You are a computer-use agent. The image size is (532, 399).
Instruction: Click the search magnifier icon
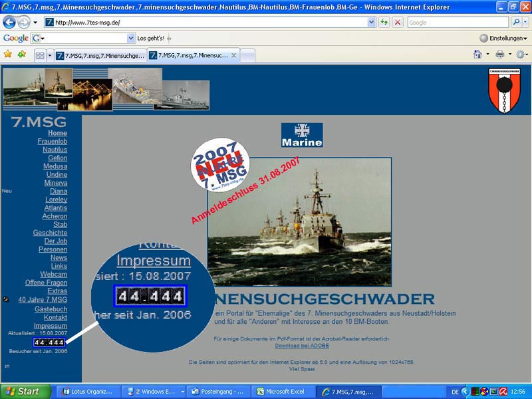tap(516, 22)
